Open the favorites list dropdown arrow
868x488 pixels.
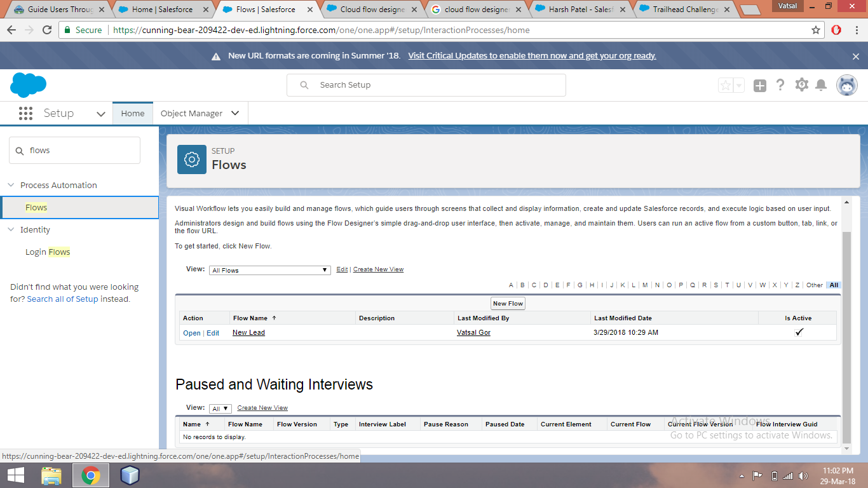(739, 85)
